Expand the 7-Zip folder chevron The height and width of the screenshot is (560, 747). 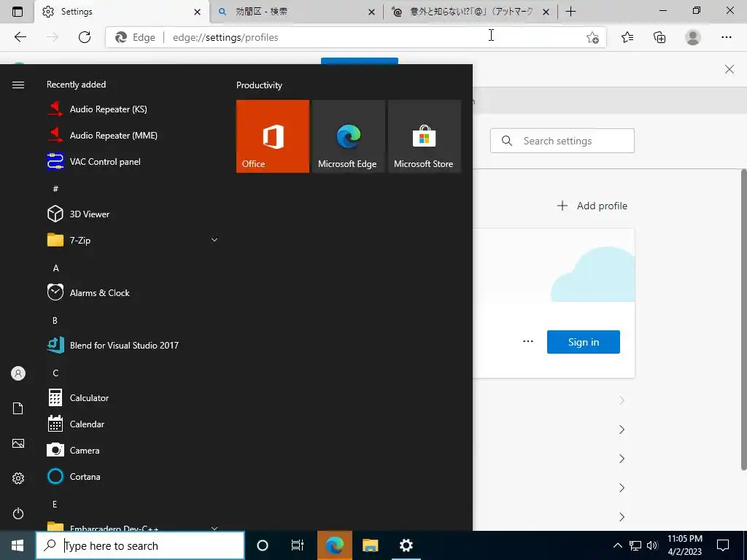(x=214, y=240)
